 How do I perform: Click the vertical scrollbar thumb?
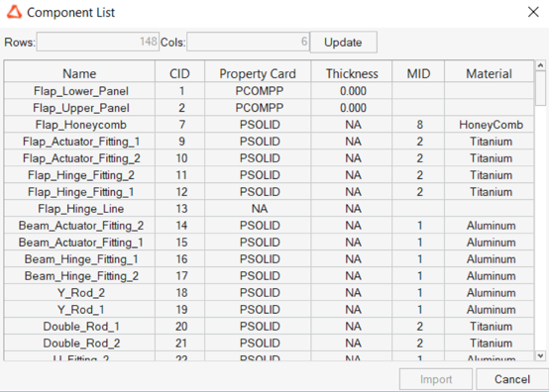click(x=540, y=88)
